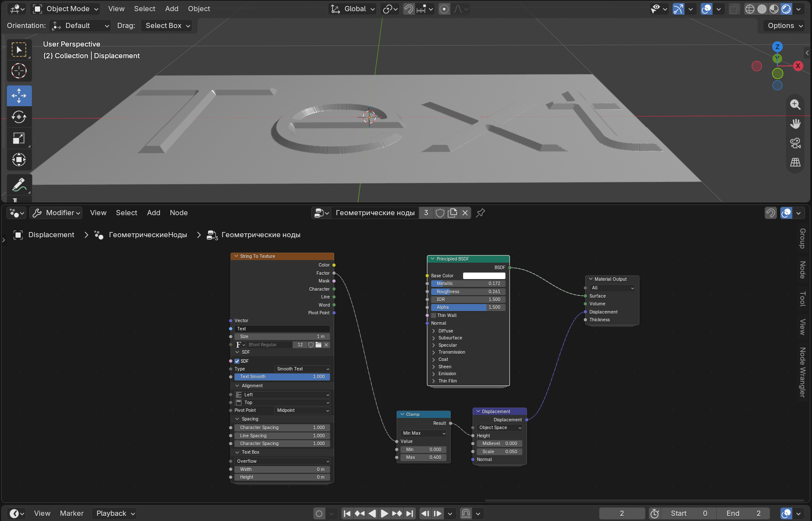Toggle fake user shield for node group

(x=440, y=213)
